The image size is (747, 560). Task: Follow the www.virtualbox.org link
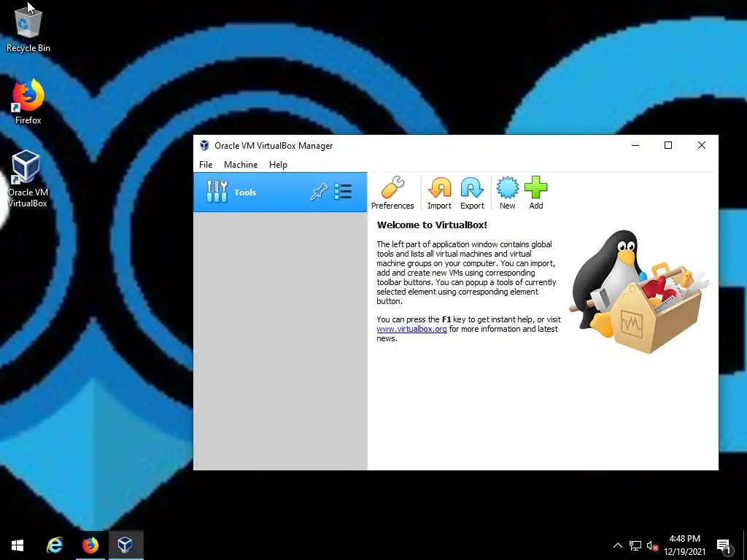(x=411, y=329)
